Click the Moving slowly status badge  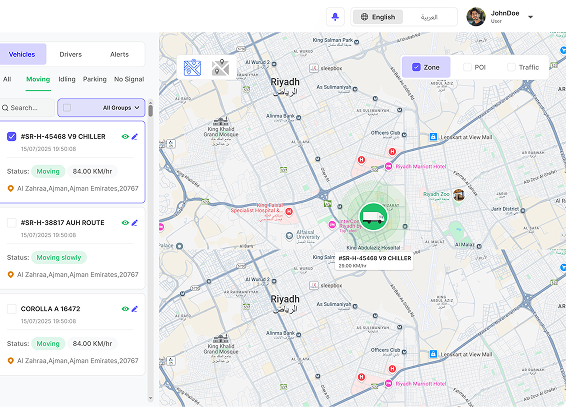pos(59,258)
